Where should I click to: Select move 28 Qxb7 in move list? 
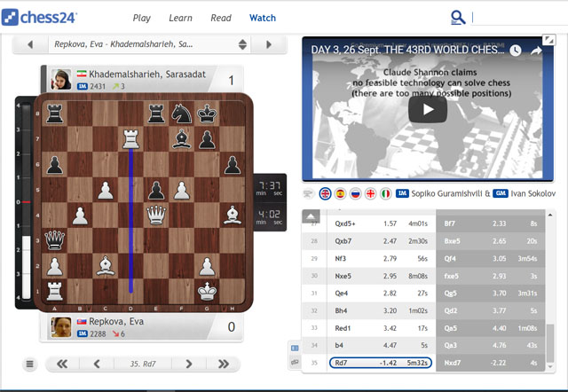(381, 241)
